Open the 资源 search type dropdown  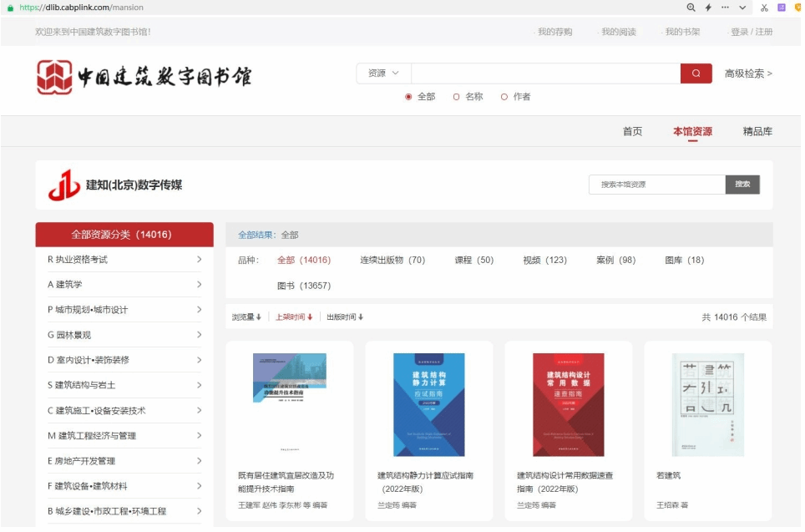[383, 73]
